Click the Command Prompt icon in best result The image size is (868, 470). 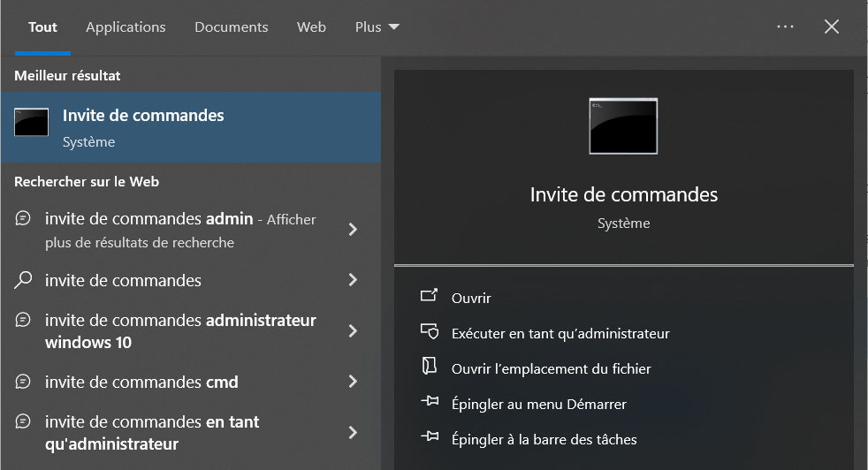coord(31,123)
